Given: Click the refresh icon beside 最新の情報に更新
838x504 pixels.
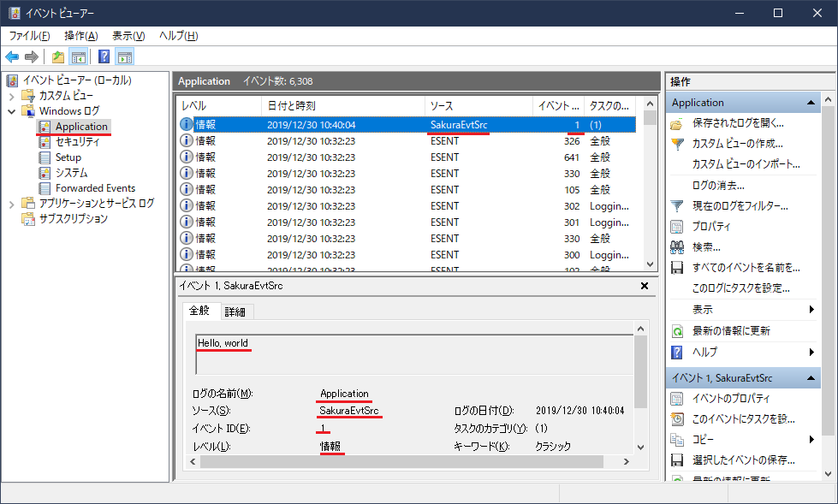Looking at the screenshot, I should pos(677,331).
